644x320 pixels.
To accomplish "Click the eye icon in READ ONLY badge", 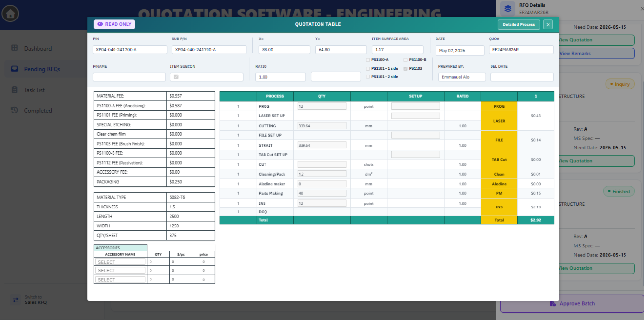I will pos(100,24).
